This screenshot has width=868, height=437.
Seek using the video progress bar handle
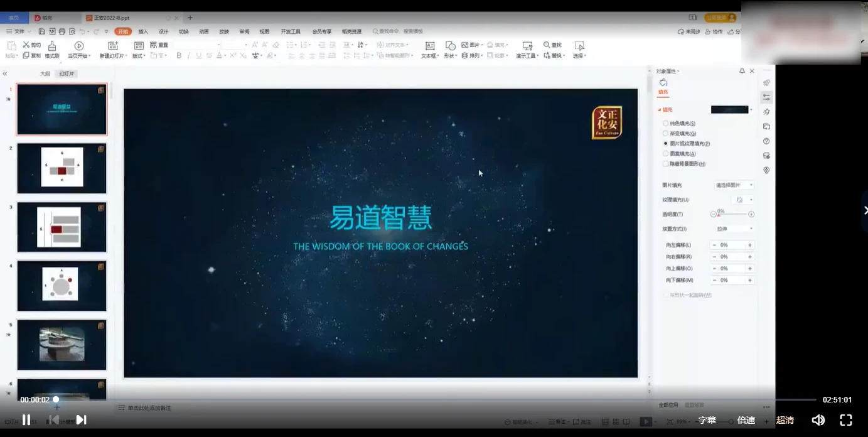click(56, 399)
